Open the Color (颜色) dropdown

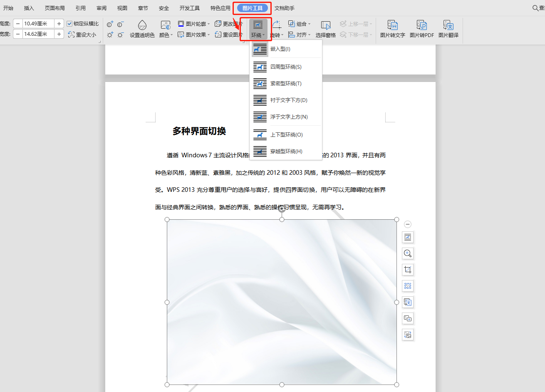(x=166, y=29)
